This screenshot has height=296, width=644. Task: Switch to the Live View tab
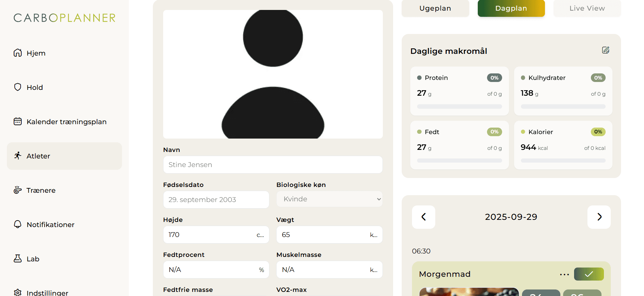[x=587, y=8]
